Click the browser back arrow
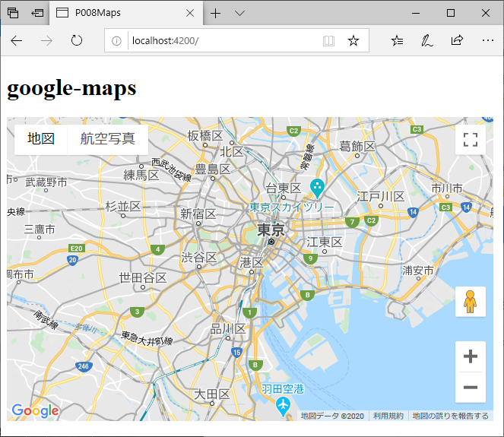504x437 pixels. click(x=17, y=41)
